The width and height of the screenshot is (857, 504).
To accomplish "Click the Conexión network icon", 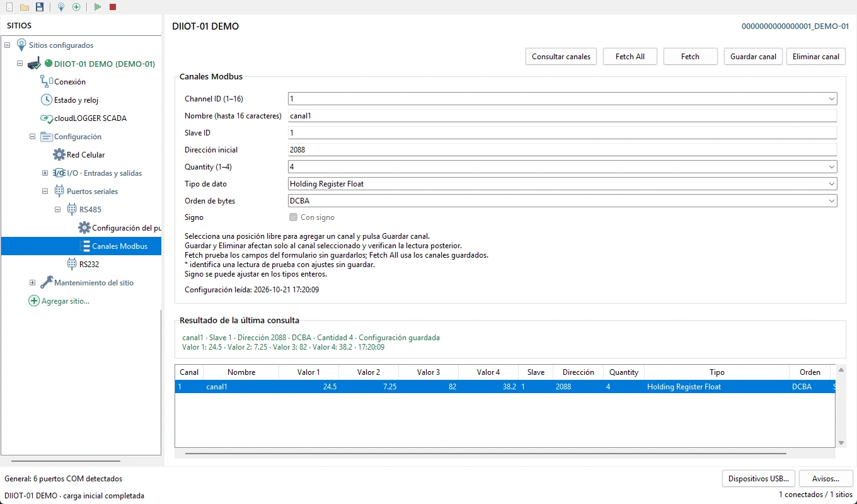I will coord(47,81).
